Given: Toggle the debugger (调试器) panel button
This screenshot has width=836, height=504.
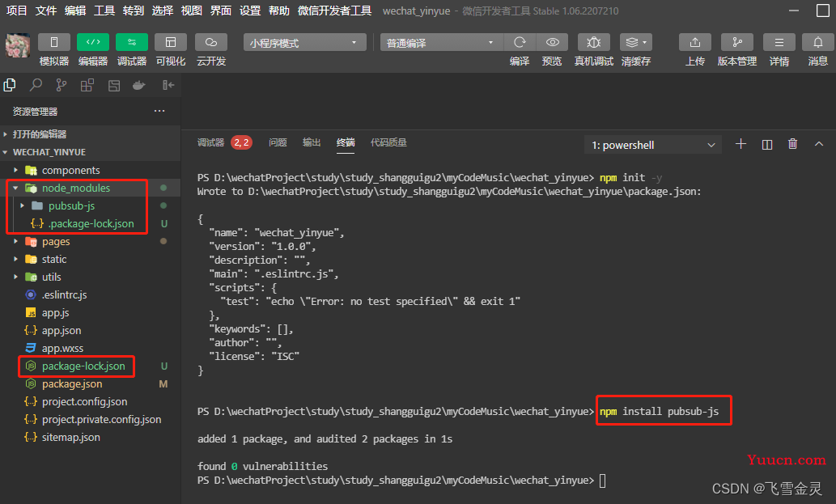Looking at the screenshot, I should 132,42.
